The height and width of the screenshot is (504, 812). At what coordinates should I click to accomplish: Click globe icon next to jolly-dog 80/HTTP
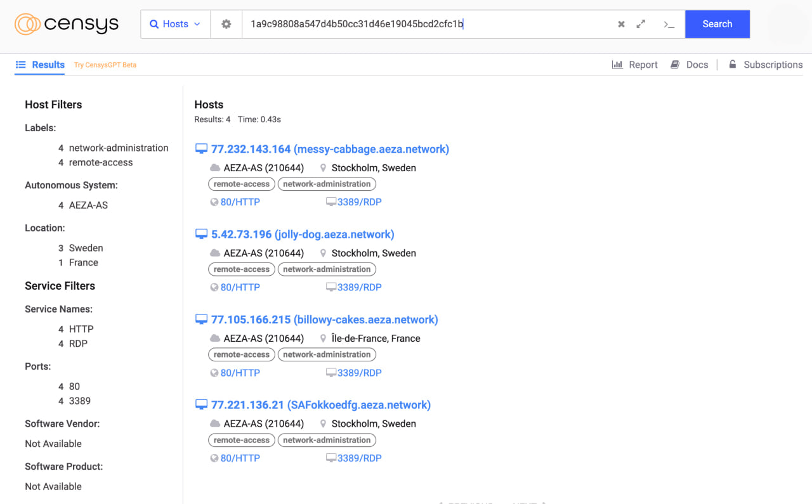tap(214, 287)
